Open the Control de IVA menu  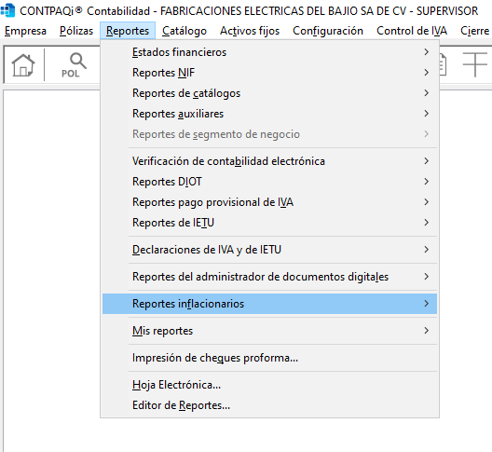pyautogui.click(x=412, y=31)
